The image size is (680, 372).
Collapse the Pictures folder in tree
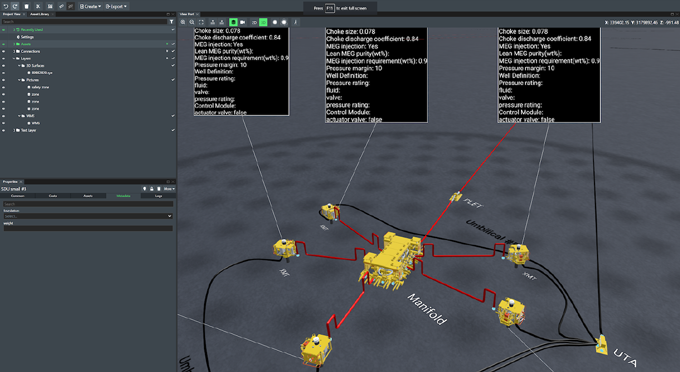point(20,80)
